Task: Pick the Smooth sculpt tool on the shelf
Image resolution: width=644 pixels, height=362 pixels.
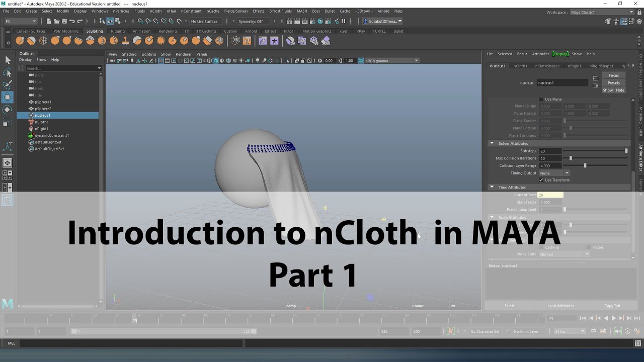Action: pos(31,41)
